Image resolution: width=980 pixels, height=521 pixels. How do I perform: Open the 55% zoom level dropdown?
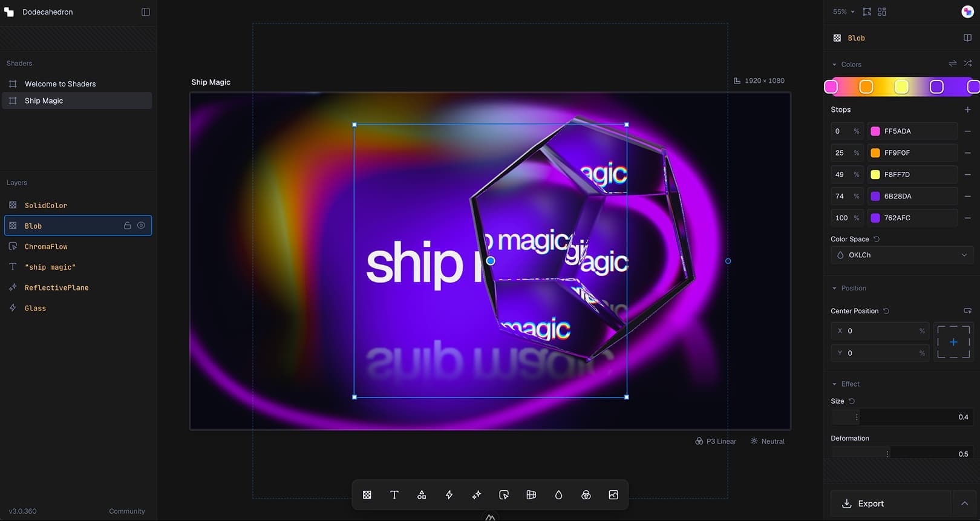pyautogui.click(x=843, y=11)
